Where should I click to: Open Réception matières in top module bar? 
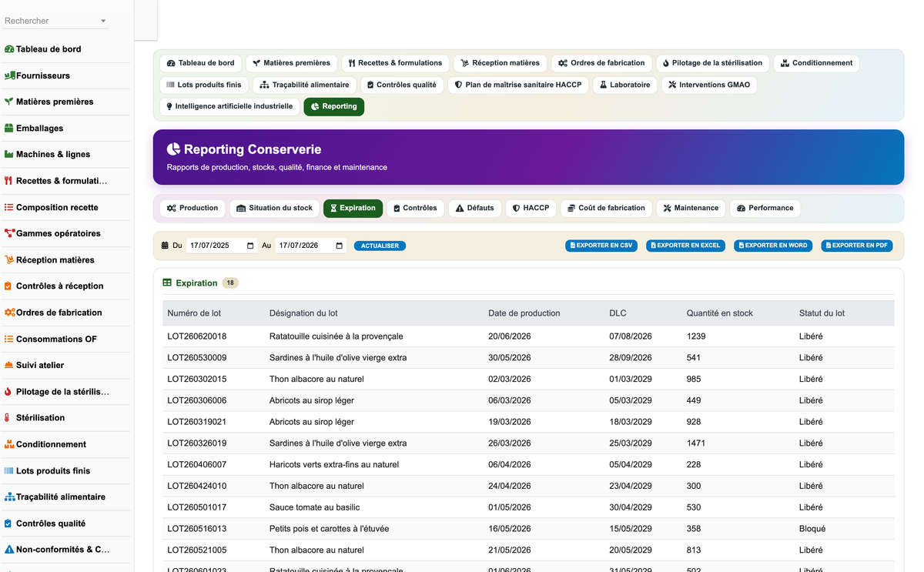[x=500, y=63]
